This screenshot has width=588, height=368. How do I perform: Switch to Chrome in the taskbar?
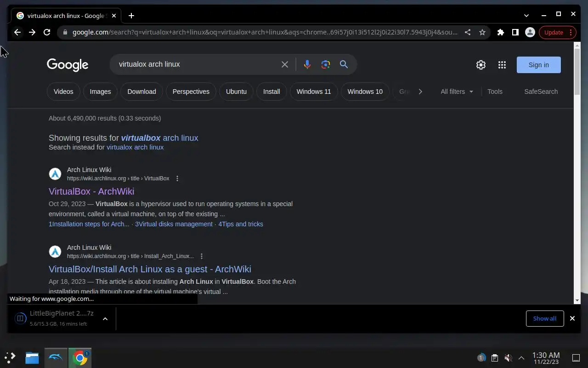pyautogui.click(x=80, y=358)
